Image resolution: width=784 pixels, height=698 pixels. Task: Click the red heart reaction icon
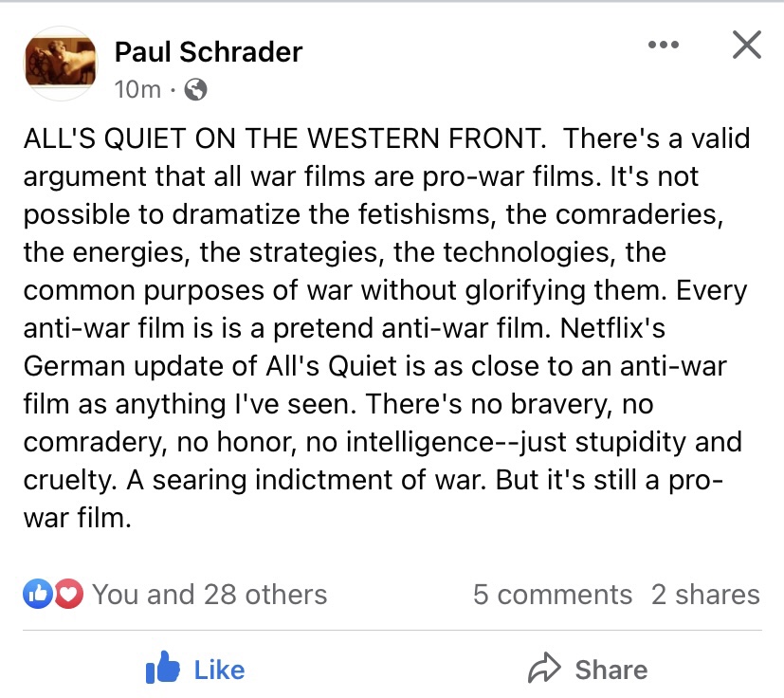coord(67,595)
